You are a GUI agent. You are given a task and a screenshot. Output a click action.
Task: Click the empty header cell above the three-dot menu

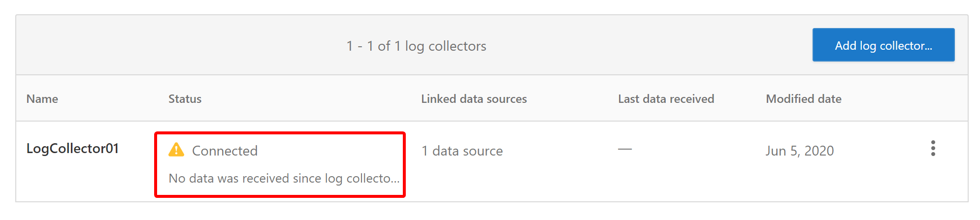click(x=933, y=98)
